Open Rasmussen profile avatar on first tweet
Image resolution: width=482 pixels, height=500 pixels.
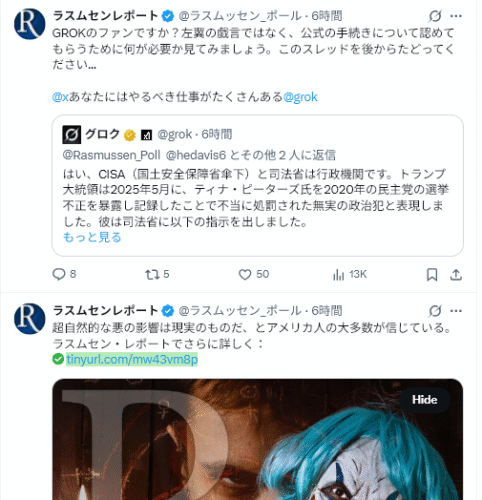click(x=29, y=24)
